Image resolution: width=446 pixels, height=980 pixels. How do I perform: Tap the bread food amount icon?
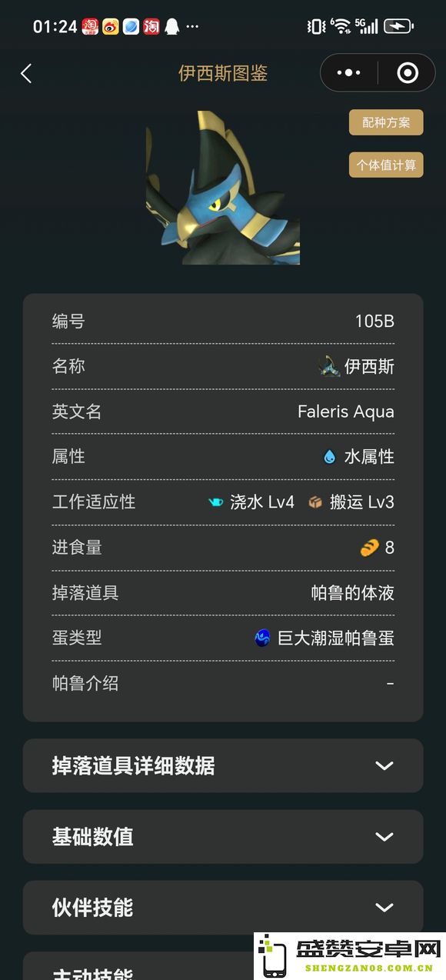coord(370,548)
